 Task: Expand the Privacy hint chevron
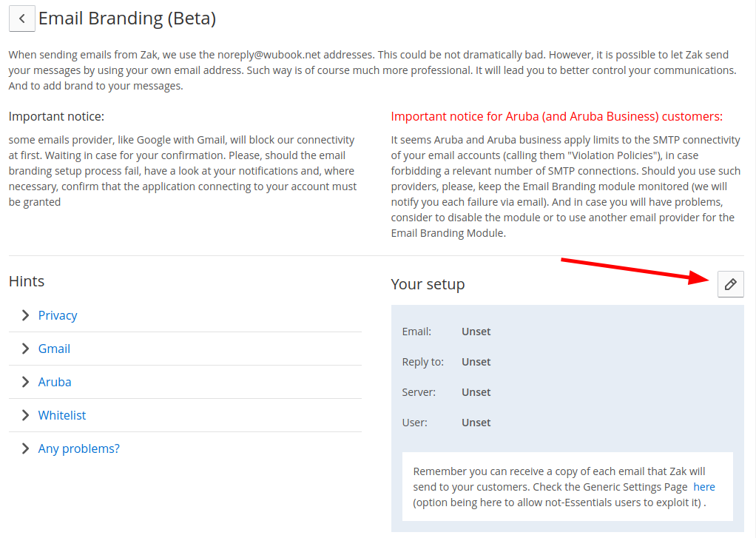coord(26,315)
